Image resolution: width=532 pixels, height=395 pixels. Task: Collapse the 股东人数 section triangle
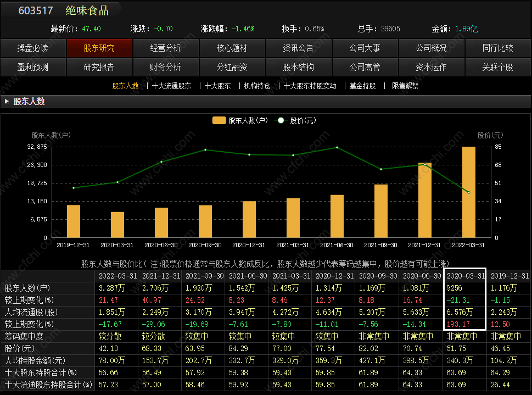[x=7, y=101]
